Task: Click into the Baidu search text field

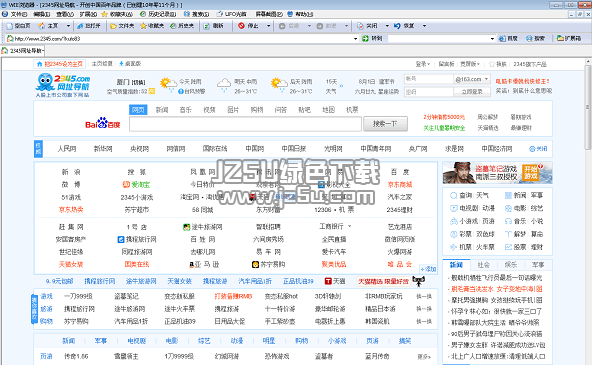Action: [245, 124]
